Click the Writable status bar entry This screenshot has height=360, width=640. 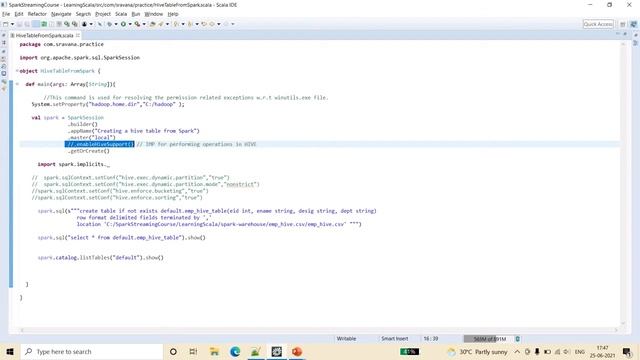pyautogui.click(x=346, y=339)
